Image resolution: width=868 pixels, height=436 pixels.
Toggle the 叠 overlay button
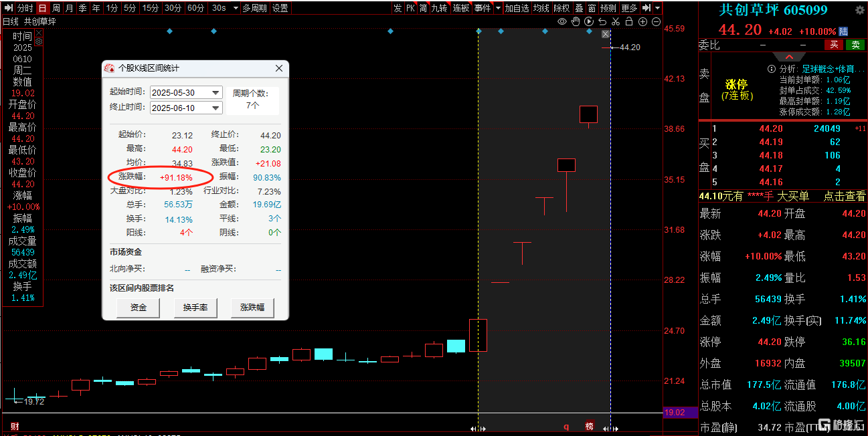click(x=580, y=8)
